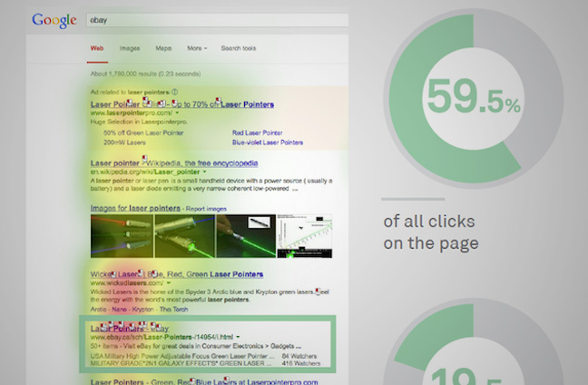Open Images for laser pointers link
Viewport: 588px width, 385px height.
point(135,208)
